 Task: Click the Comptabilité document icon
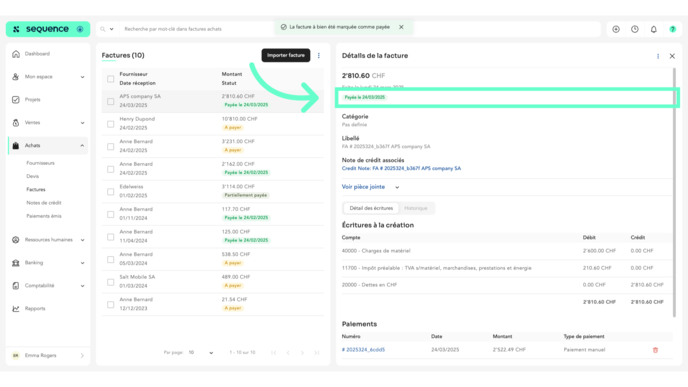[x=16, y=286]
